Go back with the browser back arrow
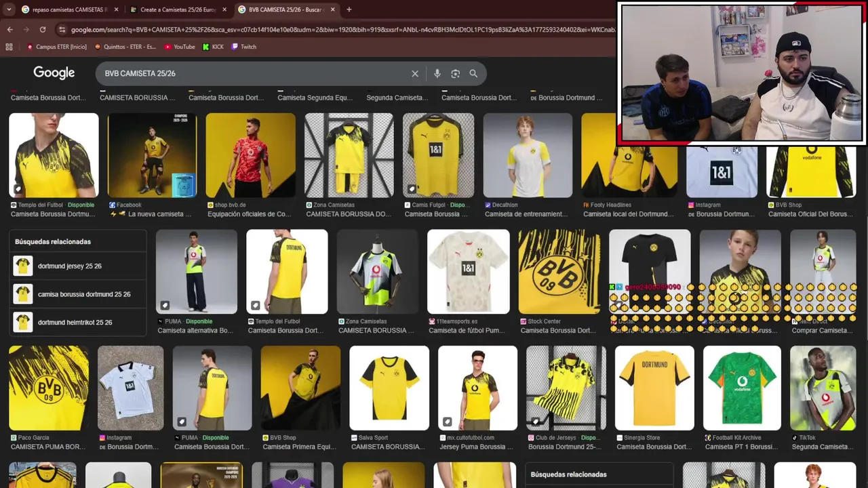 pos(9,29)
